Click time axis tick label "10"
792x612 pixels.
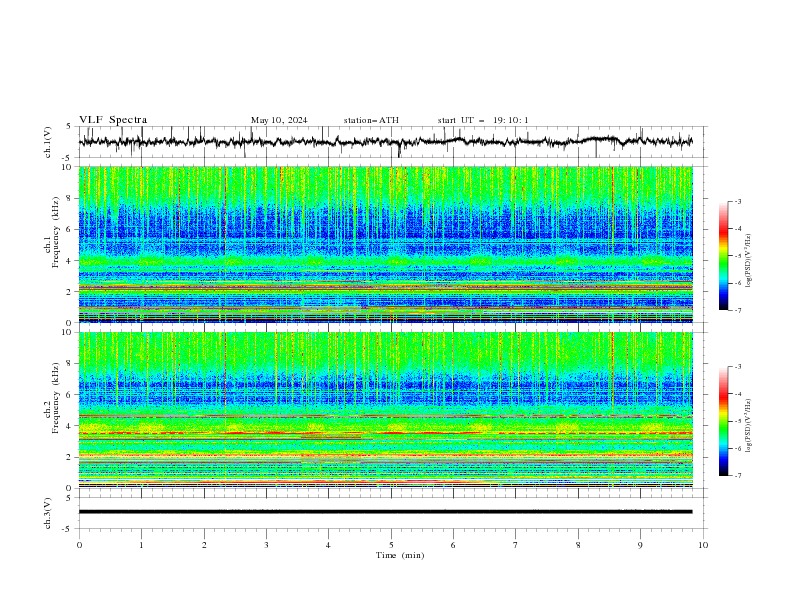703,545
